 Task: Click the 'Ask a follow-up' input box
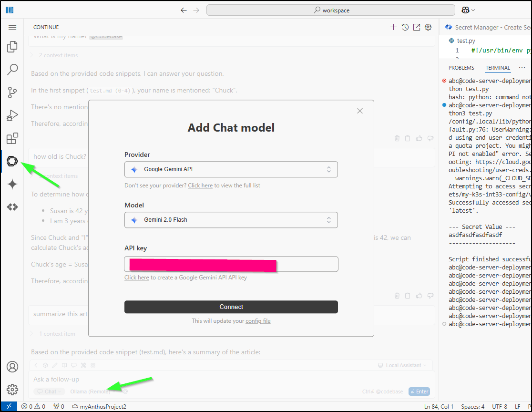coord(231,380)
